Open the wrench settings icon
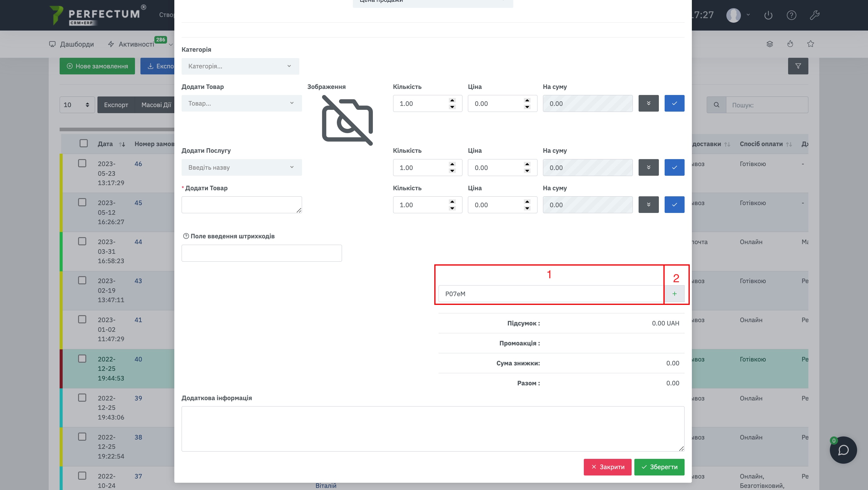 (814, 15)
